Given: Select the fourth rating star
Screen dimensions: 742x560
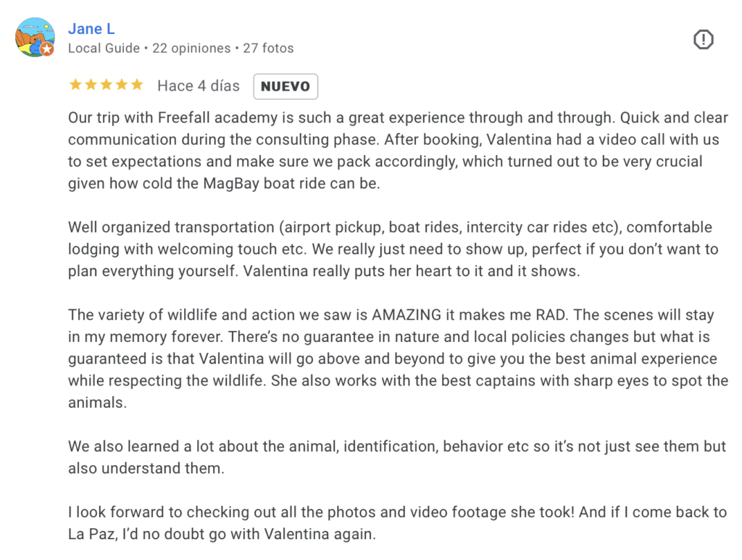Looking at the screenshot, I should (121, 85).
